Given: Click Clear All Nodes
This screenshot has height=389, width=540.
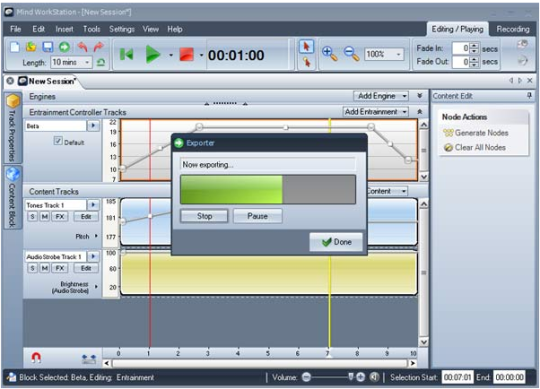Looking at the screenshot, I should click(475, 148).
